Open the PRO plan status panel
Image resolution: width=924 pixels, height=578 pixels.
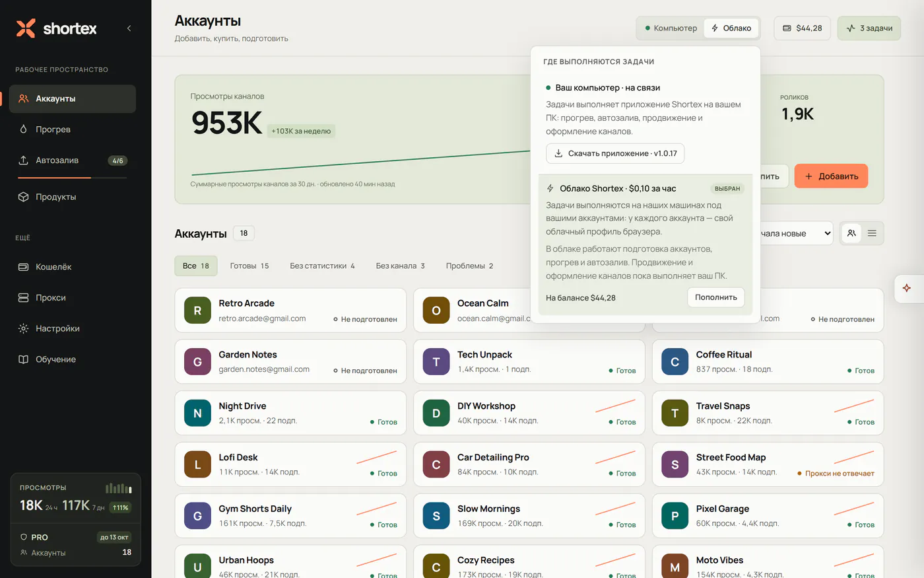(x=76, y=545)
